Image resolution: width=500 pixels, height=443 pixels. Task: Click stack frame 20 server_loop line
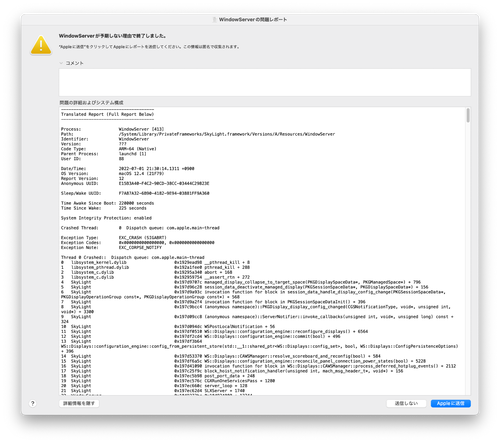[154, 386]
